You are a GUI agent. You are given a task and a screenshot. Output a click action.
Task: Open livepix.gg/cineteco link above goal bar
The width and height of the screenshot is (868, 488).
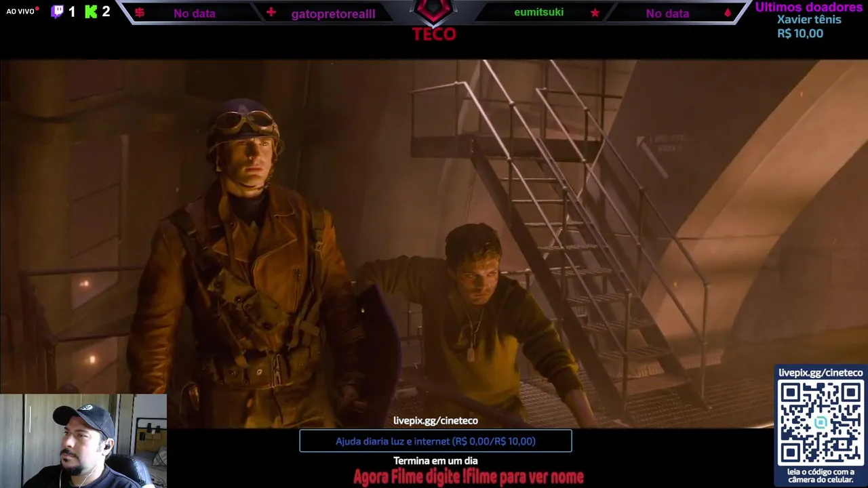coord(435,421)
